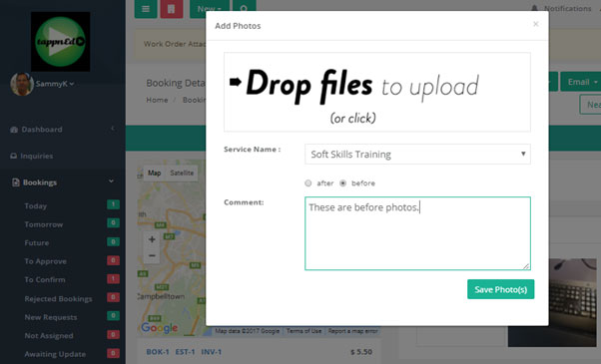The width and height of the screenshot is (601, 364).
Task: Expand the SammyK user menu
Action: tap(55, 84)
